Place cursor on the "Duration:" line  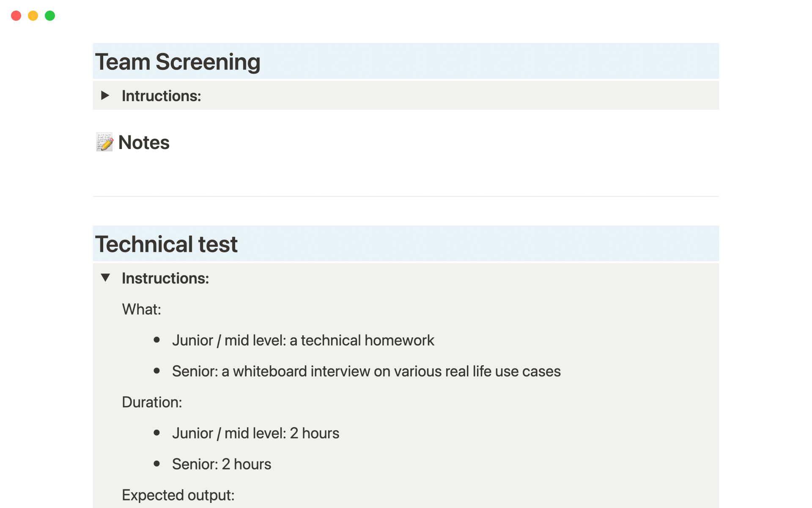[152, 402]
